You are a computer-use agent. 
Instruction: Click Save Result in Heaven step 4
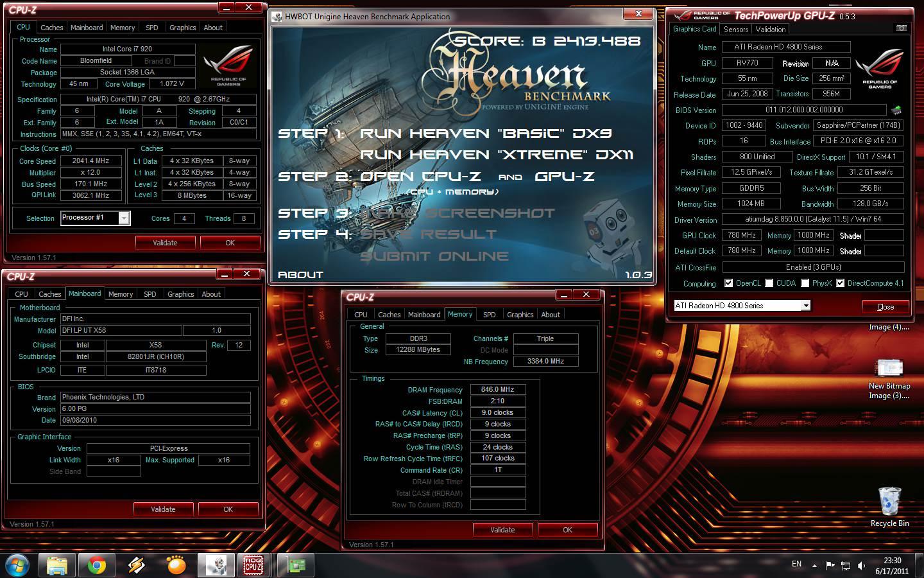coord(428,234)
